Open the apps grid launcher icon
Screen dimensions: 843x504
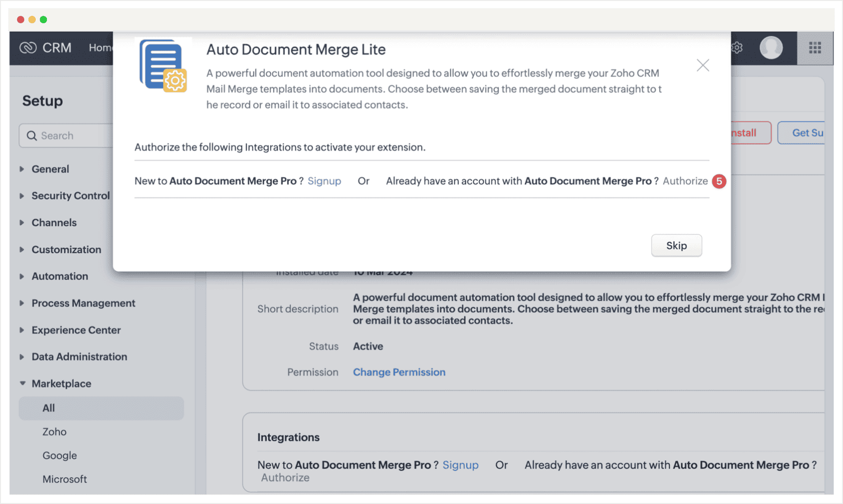(815, 48)
